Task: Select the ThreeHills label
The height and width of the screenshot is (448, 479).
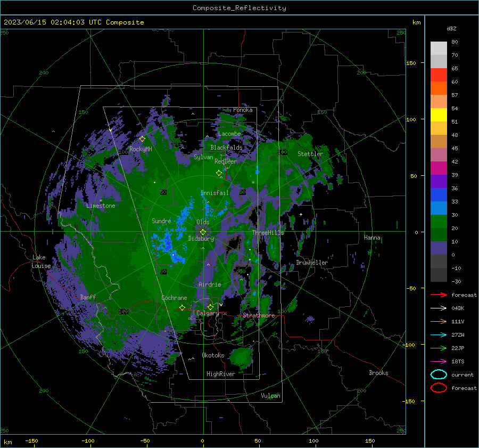Action: [268, 233]
